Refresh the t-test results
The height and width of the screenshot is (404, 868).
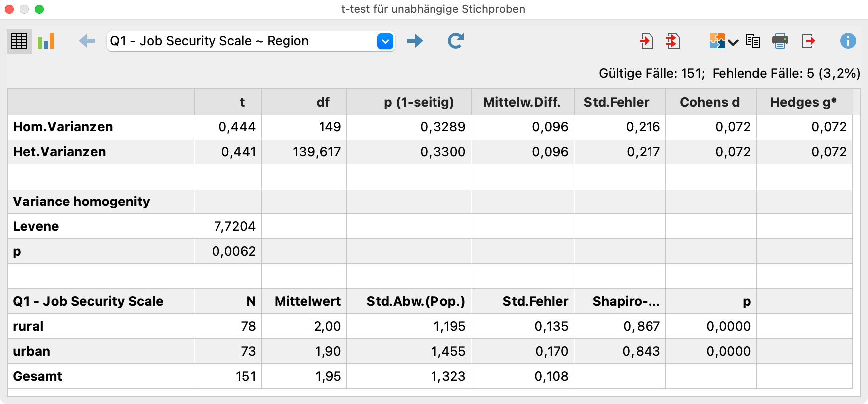(455, 41)
